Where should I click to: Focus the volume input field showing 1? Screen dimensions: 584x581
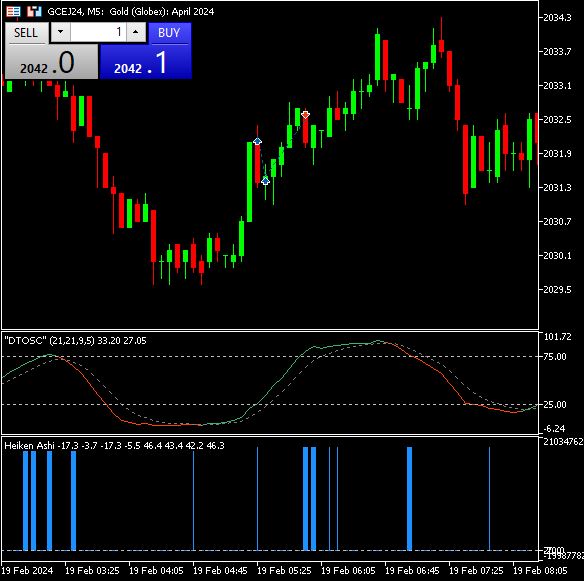coord(98,32)
